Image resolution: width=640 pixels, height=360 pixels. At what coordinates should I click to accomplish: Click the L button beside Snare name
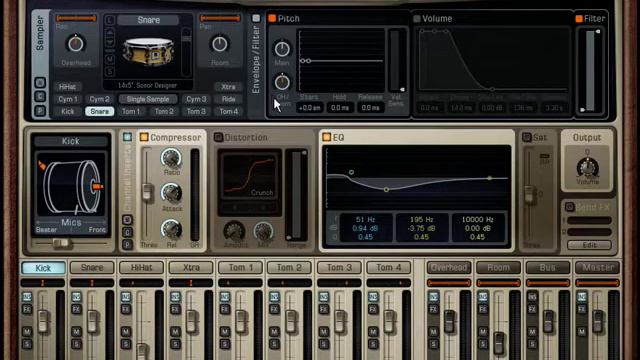[110, 20]
